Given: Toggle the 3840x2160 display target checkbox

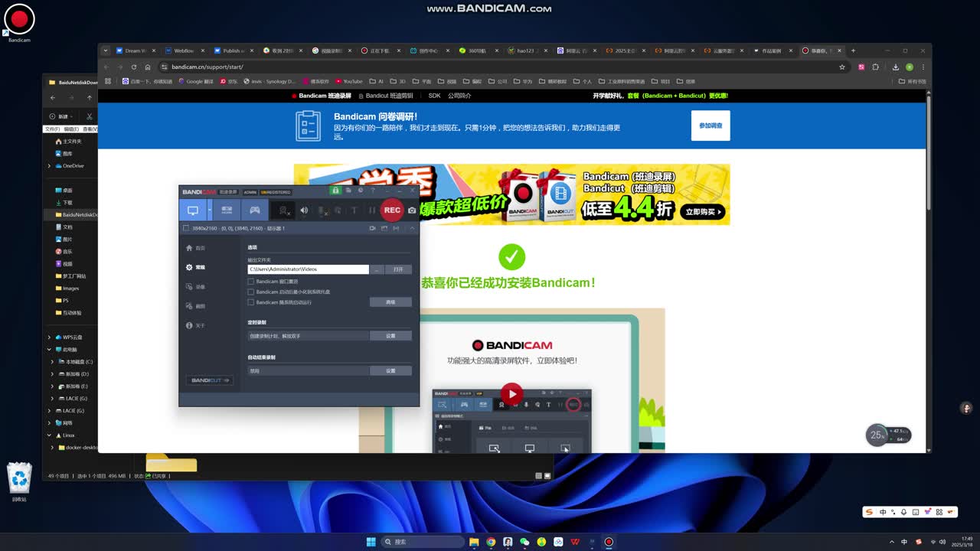Looking at the screenshot, I should pyautogui.click(x=185, y=228).
